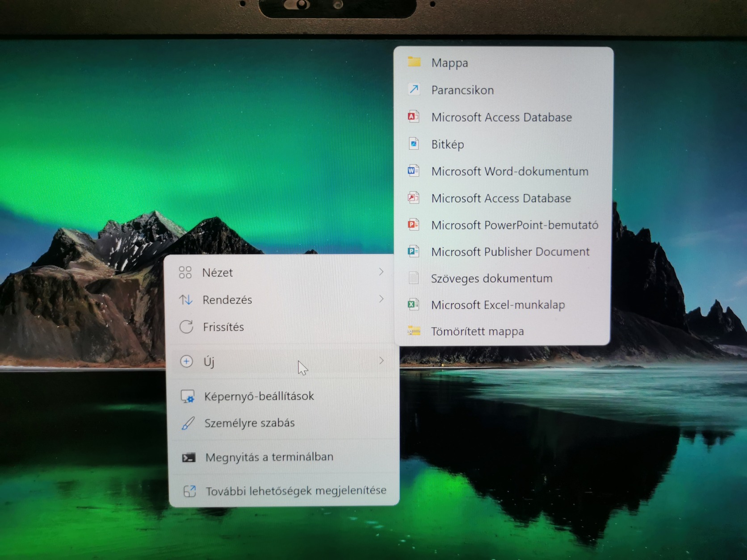Viewport: 747px width, 560px height.
Task: Click the shortcut arrow icon beside Parancsikon
Action: (x=414, y=89)
